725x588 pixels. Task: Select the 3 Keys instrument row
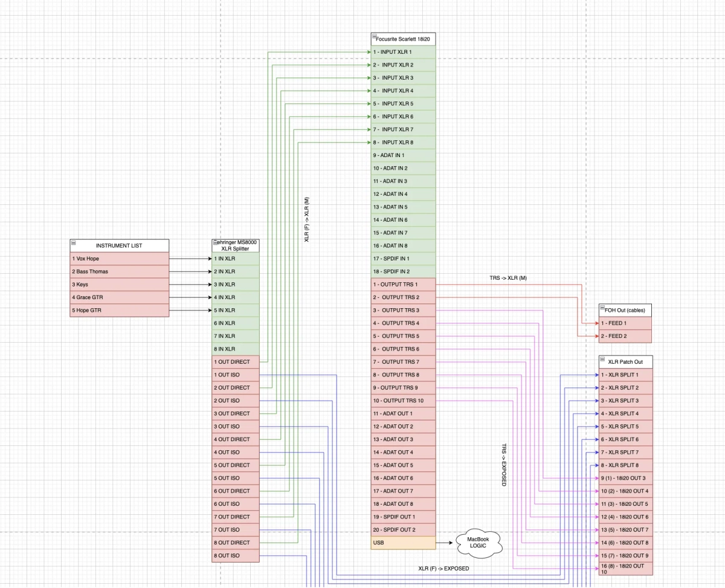pos(119,284)
